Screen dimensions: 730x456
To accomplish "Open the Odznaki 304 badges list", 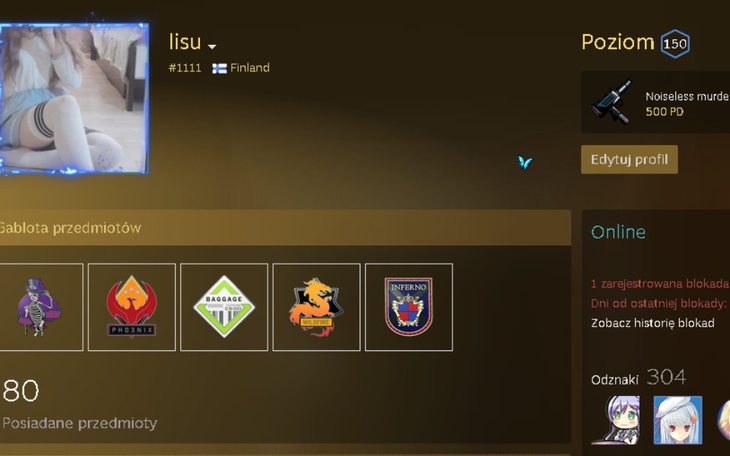I will [638, 378].
